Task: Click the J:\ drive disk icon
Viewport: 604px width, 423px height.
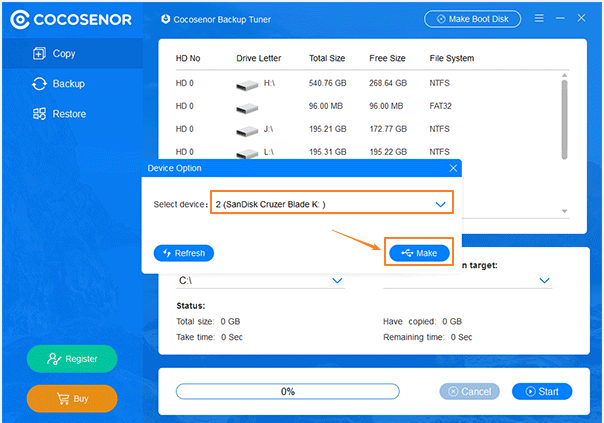Action: coord(247,131)
